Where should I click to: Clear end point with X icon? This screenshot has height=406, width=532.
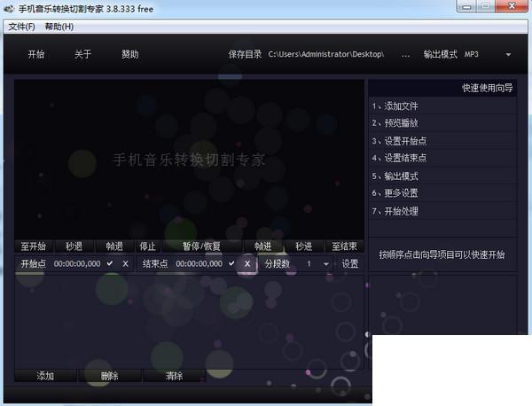[x=247, y=263]
